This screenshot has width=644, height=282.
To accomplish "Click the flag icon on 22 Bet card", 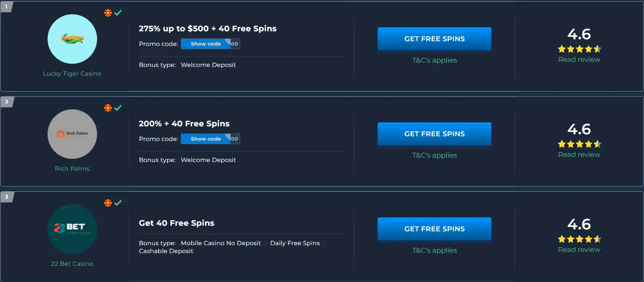I will [x=108, y=203].
